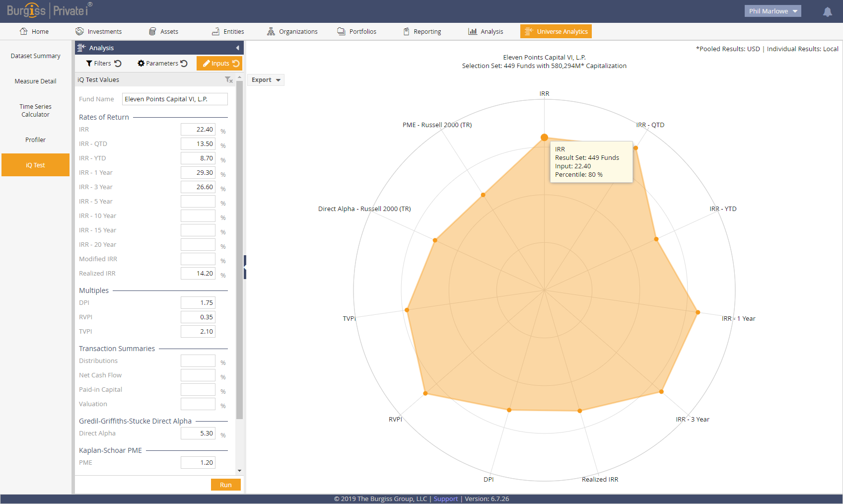The image size is (843, 504).
Task: Click the IRR data point on radar chart
Action: tap(544, 138)
